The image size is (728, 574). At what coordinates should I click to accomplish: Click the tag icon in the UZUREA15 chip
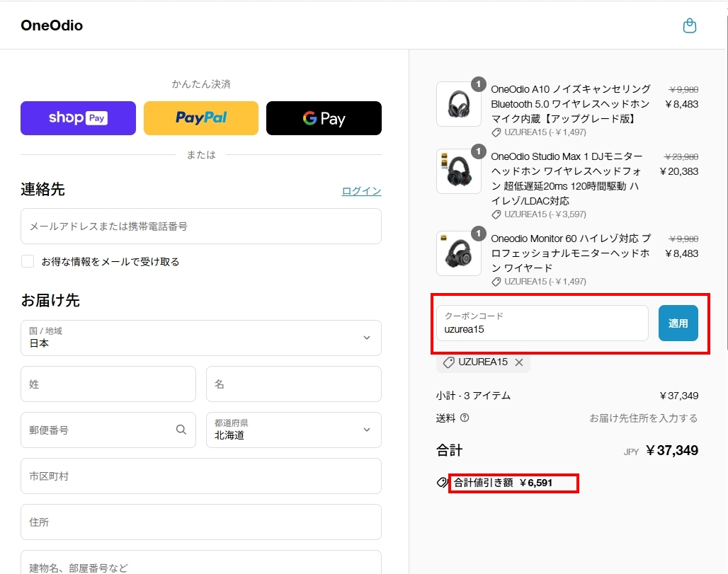coord(448,362)
